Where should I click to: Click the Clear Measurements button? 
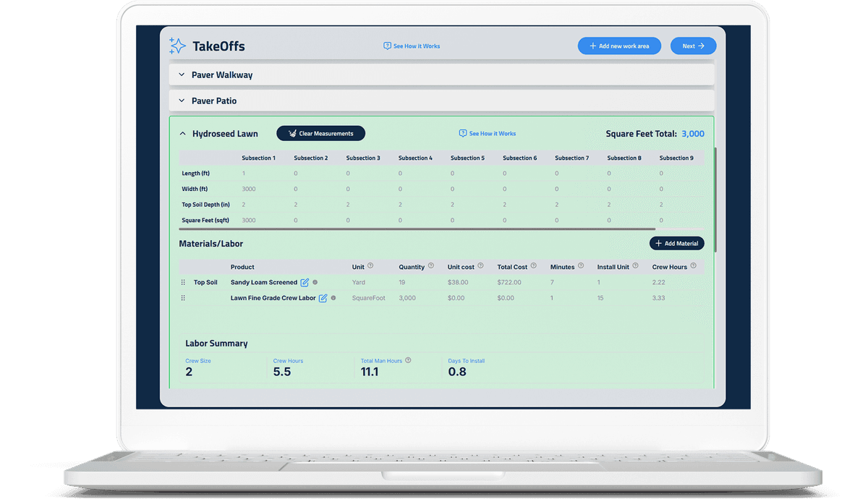320,134
